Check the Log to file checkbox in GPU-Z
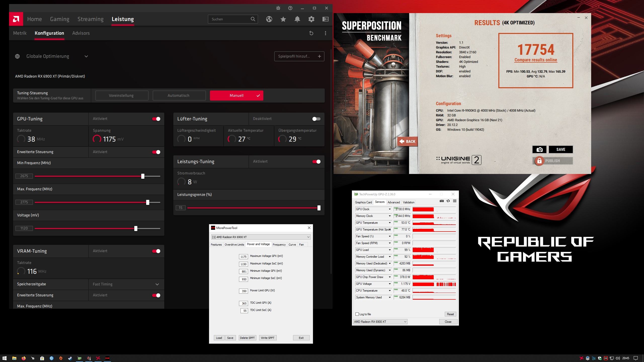644x362 pixels. tap(357, 314)
